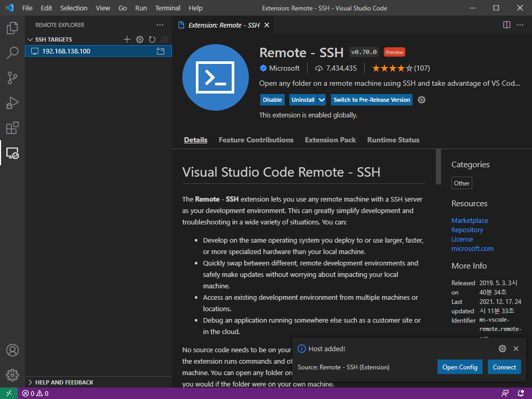The width and height of the screenshot is (532, 399).
Task: Open the Run menu
Action: click(x=141, y=8)
